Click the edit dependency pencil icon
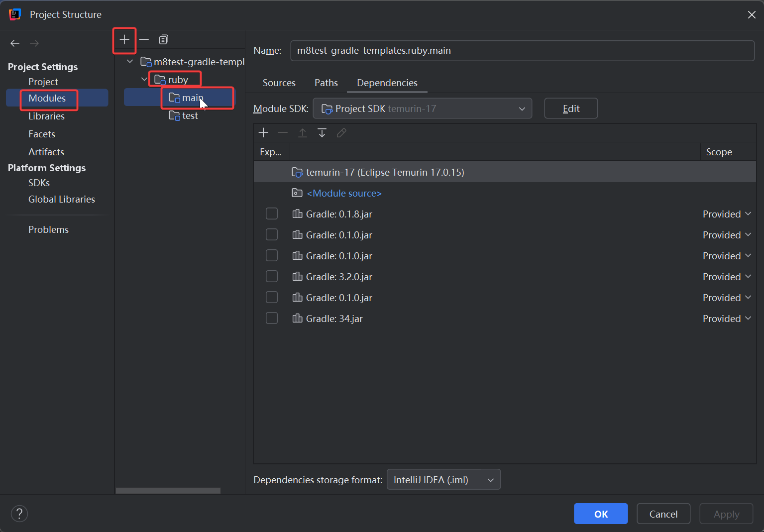The image size is (764, 532). [341, 133]
